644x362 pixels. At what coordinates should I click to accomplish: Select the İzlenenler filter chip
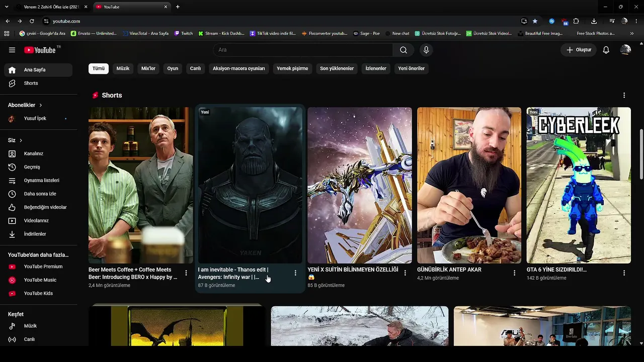(x=376, y=68)
